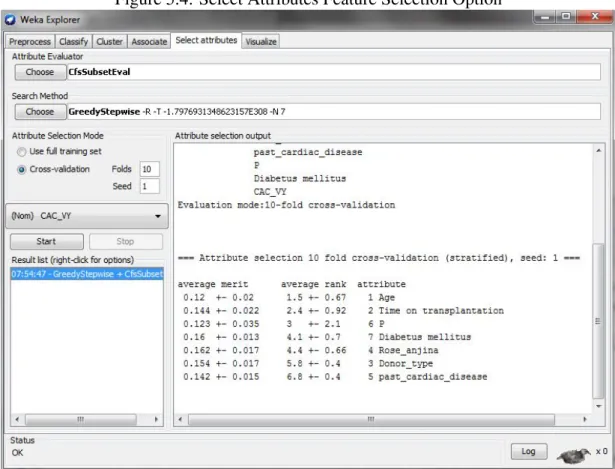
Task: Open the Log button
Action: 529,451
